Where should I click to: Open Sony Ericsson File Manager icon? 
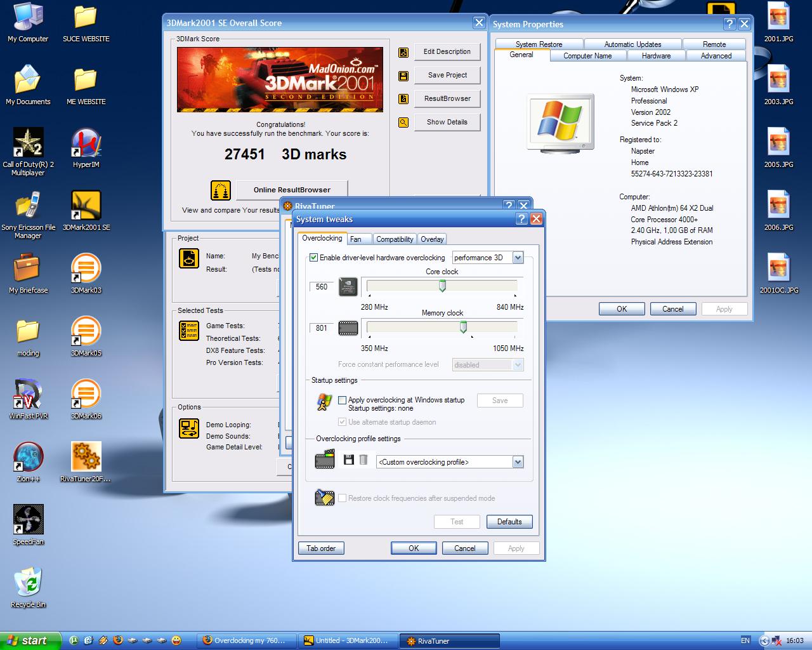pyautogui.click(x=28, y=215)
